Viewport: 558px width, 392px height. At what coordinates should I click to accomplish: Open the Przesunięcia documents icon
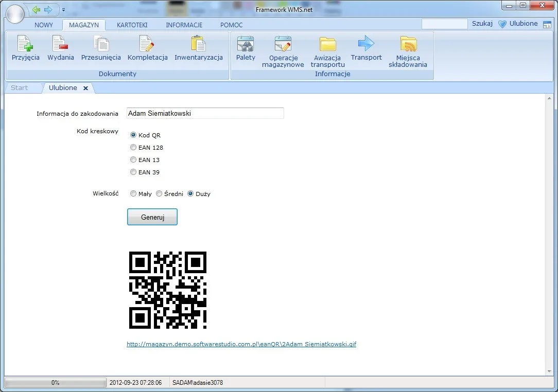[101, 48]
